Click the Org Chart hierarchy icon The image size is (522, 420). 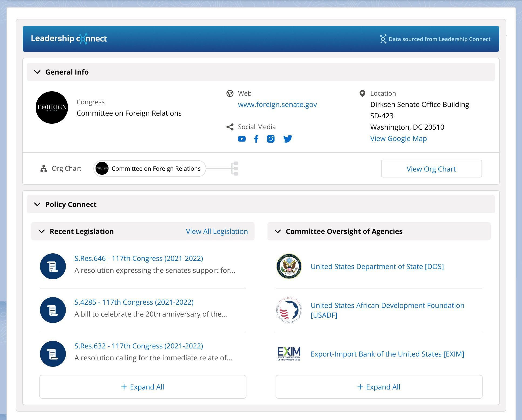pyautogui.click(x=44, y=169)
